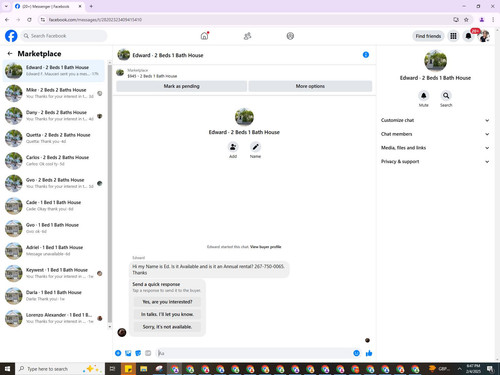Open chat Darla - 1 Bed 1 Bath House
This screenshot has width=500, height=375.
[x=53, y=296]
